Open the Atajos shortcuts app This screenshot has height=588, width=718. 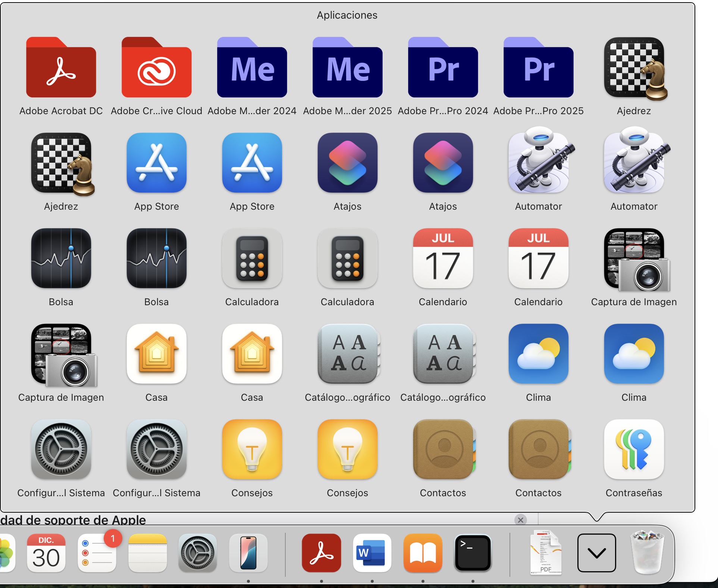tap(348, 163)
